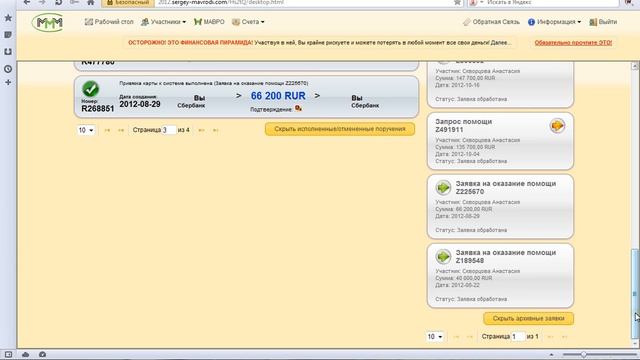Click Выйти to log out

point(603,22)
